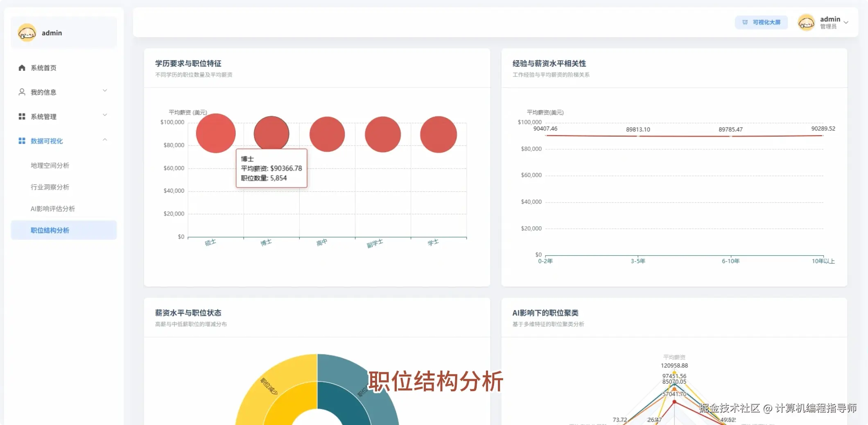
Task: Click the 90289.52 data point label
Action: pyautogui.click(x=823, y=128)
